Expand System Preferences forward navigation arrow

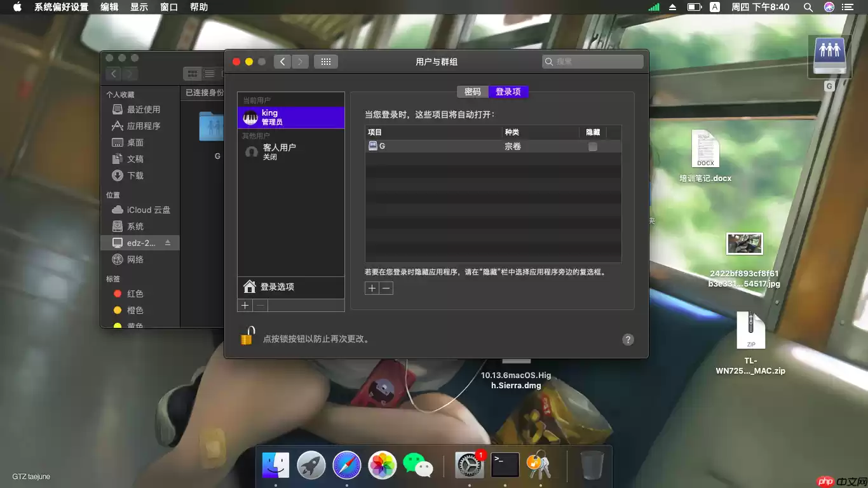coord(299,61)
